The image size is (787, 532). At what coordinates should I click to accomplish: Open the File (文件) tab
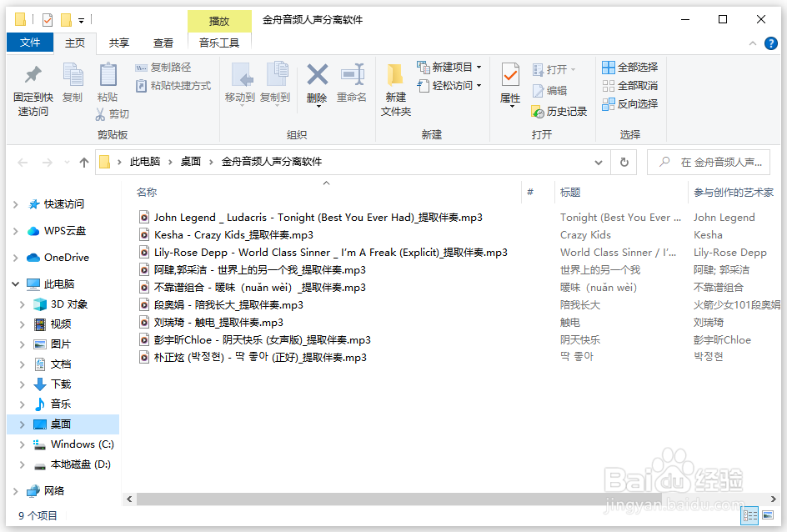(x=30, y=43)
